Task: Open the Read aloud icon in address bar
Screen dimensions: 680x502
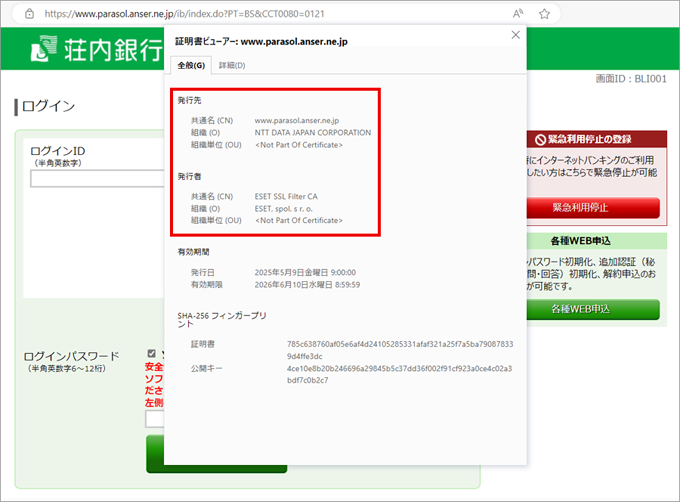Action: click(518, 14)
